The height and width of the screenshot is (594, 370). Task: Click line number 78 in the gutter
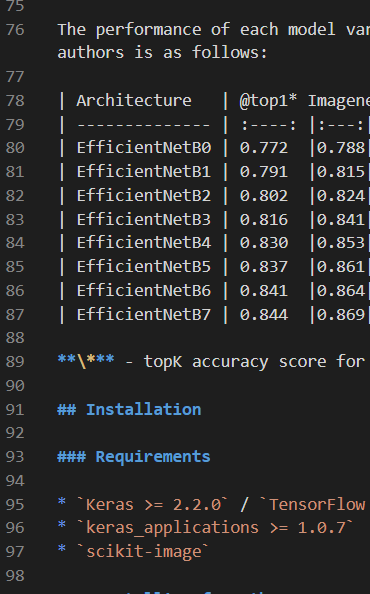tap(15, 101)
